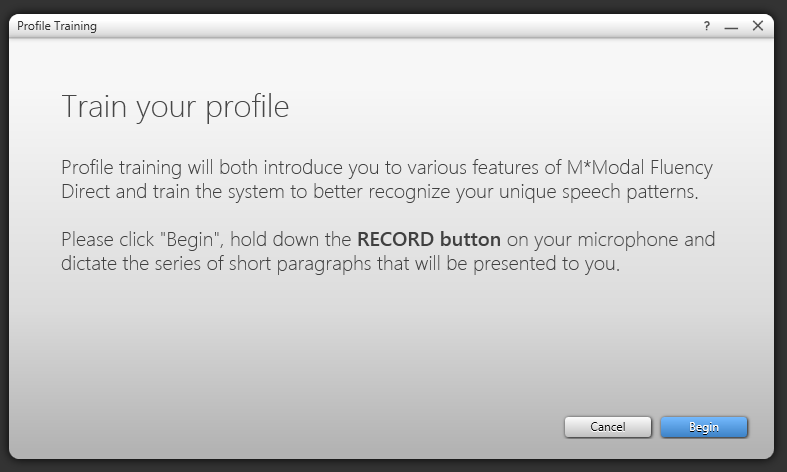The image size is (787, 472).
Task: Click the bold "RECORD button" text
Action: (429, 240)
